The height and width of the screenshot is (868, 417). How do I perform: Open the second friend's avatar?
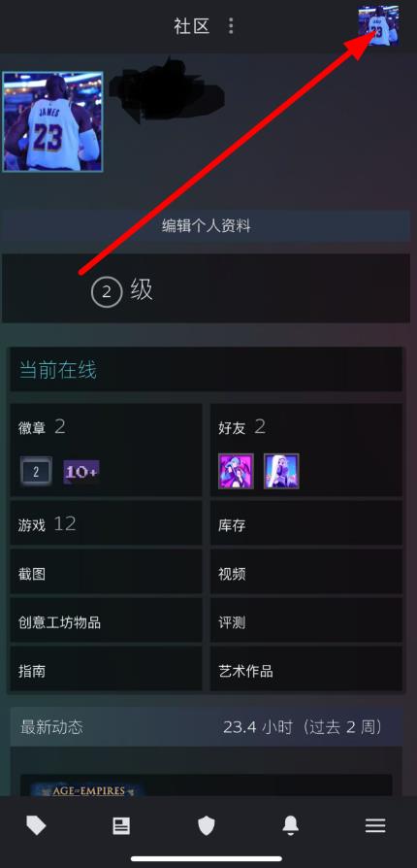pos(281,471)
